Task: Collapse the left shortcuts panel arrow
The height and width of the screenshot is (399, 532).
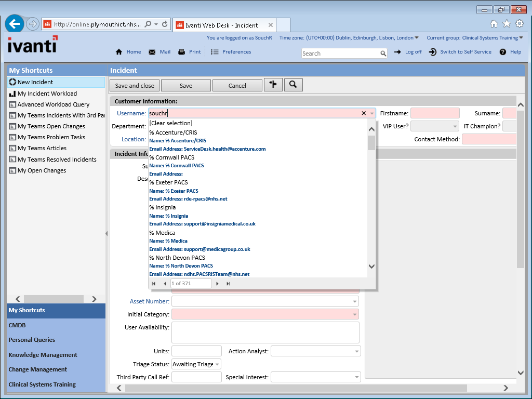Action: pos(107,233)
